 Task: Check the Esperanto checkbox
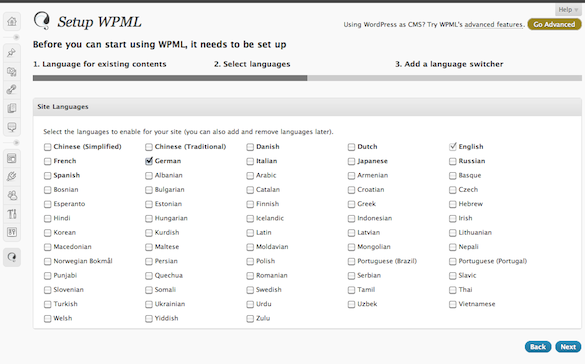[47, 204]
